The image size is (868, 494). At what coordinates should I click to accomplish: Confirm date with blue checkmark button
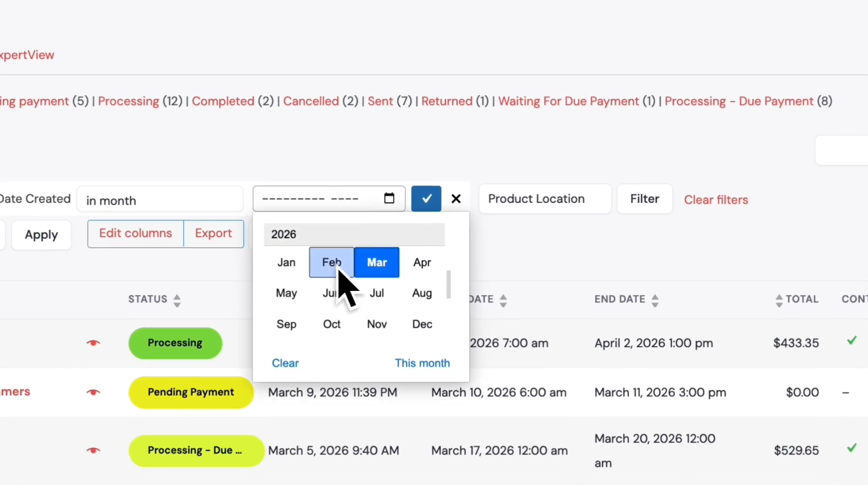426,199
